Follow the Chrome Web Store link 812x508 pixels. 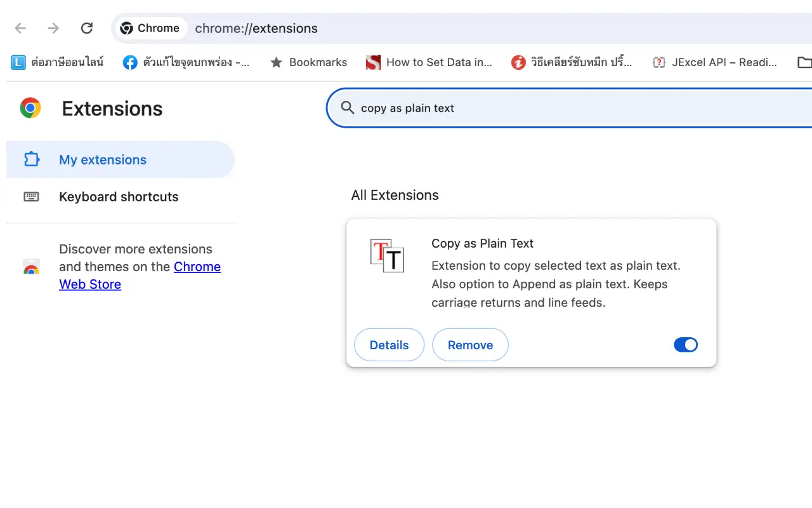[140, 276]
